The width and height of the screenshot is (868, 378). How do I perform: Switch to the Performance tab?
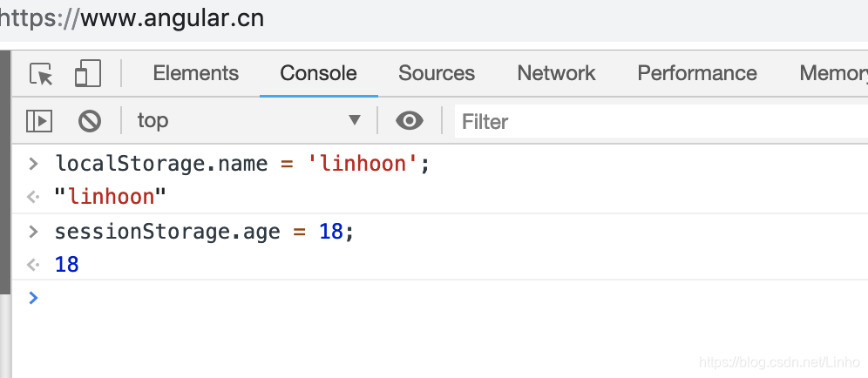[x=697, y=73]
